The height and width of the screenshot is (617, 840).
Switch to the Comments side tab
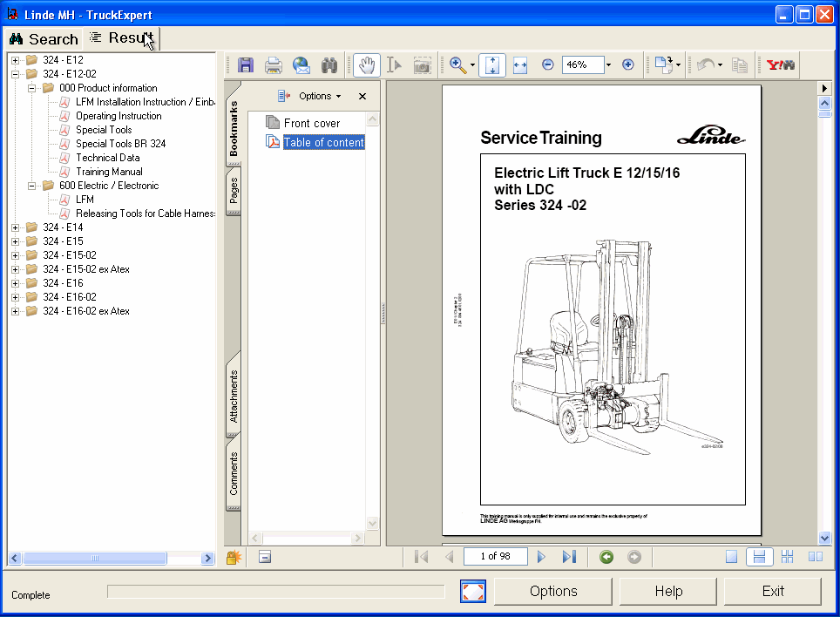coord(234,473)
